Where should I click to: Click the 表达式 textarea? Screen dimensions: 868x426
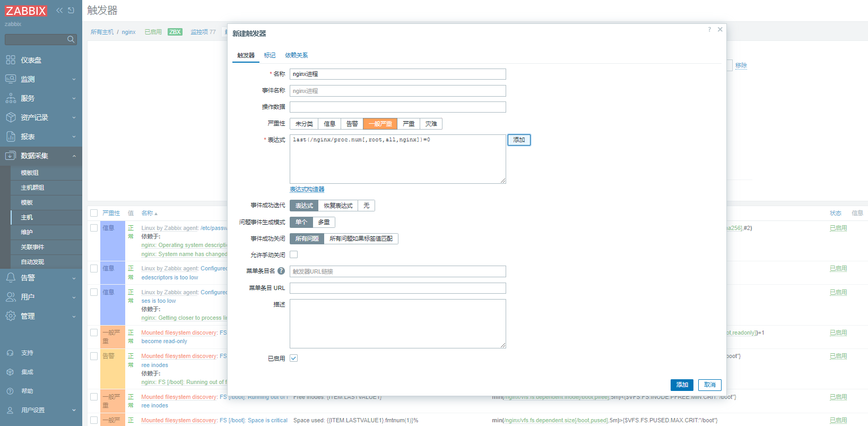[x=398, y=159]
